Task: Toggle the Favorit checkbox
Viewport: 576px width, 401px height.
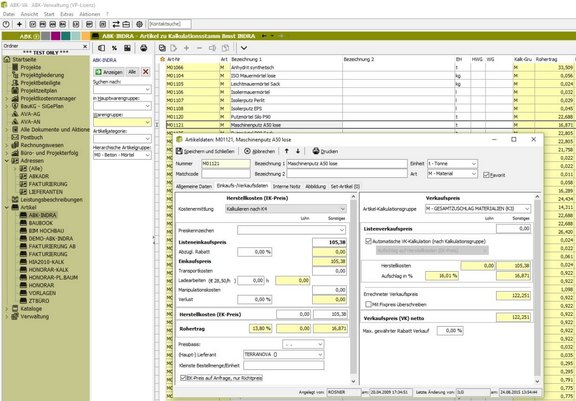Action: 486,175
